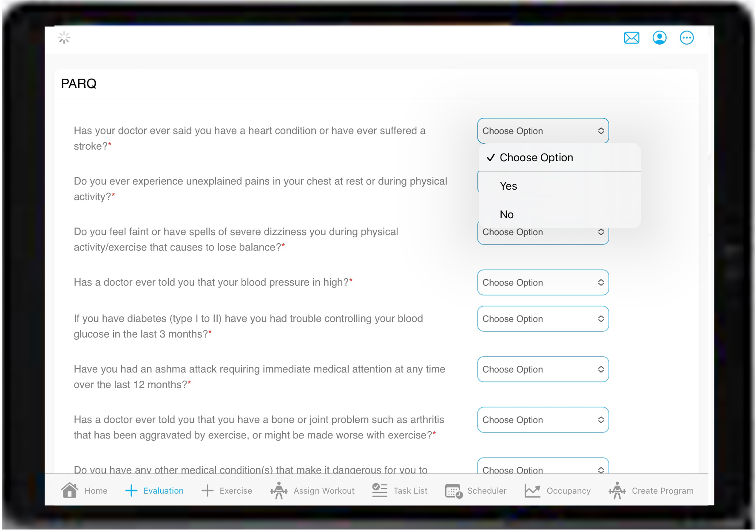This screenshot has width=756, height=532.
Task: Open the more options ellipsis icon
Action: [687, 38]
